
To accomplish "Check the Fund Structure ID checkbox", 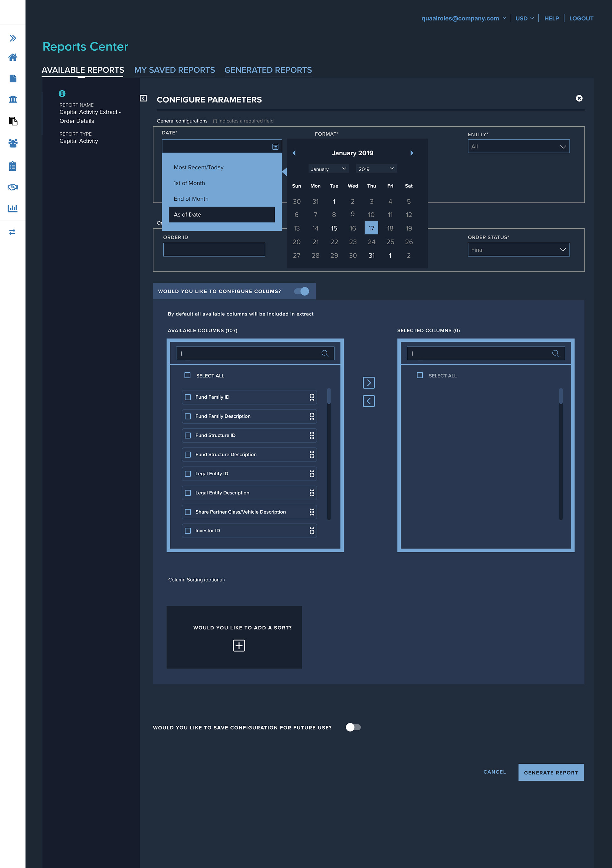I will click(188, 435).
